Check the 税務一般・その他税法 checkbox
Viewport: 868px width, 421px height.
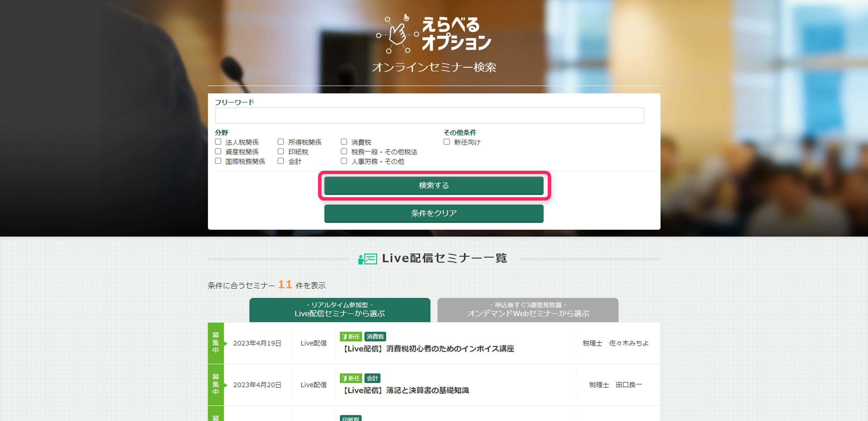[x=344, y=152]
